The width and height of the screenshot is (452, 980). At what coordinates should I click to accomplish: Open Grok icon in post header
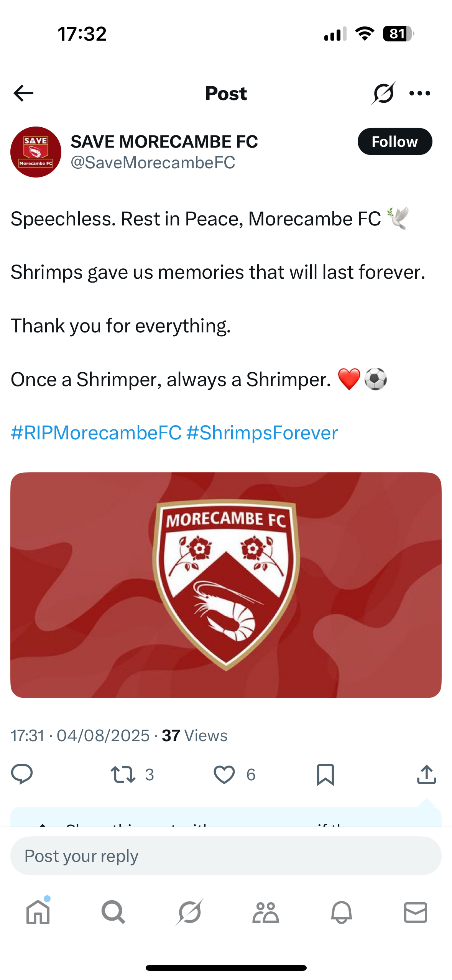(x=383, y=93)
